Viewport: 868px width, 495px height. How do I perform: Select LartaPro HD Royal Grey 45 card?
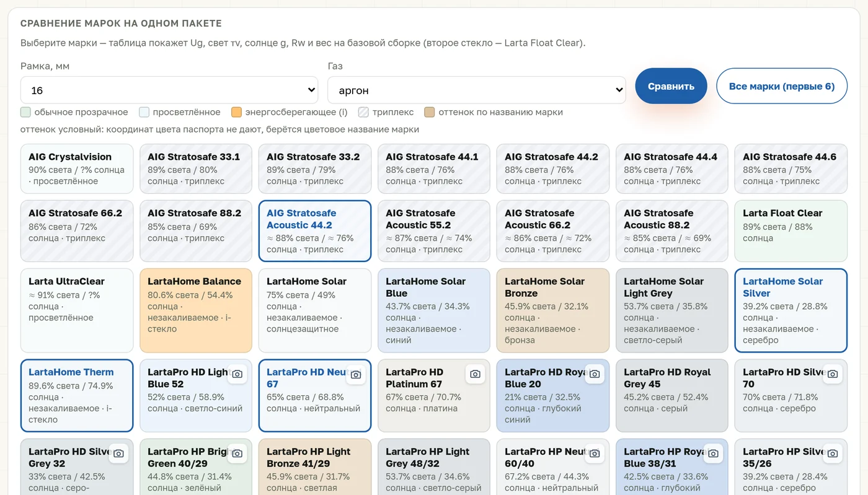[672, 395]
